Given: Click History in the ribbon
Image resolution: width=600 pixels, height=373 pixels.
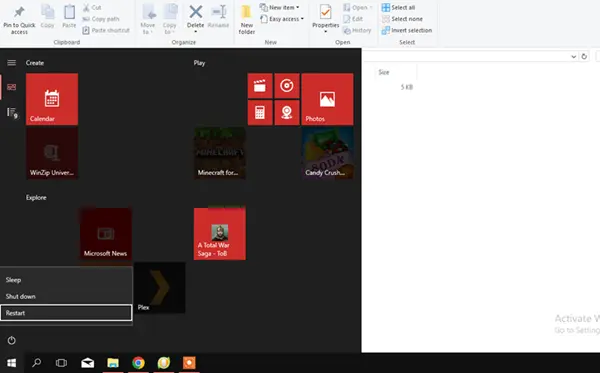Looking at the screenshot, I should coord(357,30).
